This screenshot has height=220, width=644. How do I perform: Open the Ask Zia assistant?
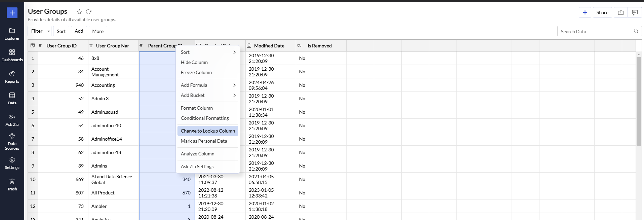point(12,120)
